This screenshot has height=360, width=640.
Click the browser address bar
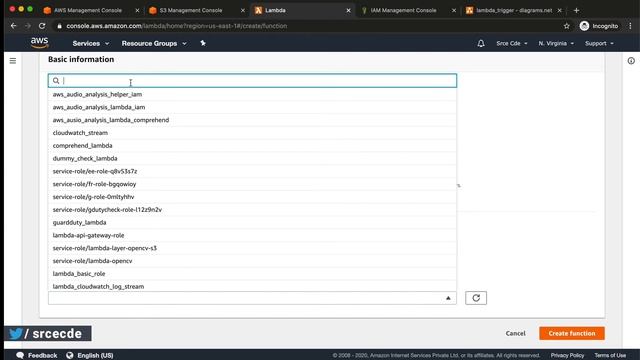306,26
